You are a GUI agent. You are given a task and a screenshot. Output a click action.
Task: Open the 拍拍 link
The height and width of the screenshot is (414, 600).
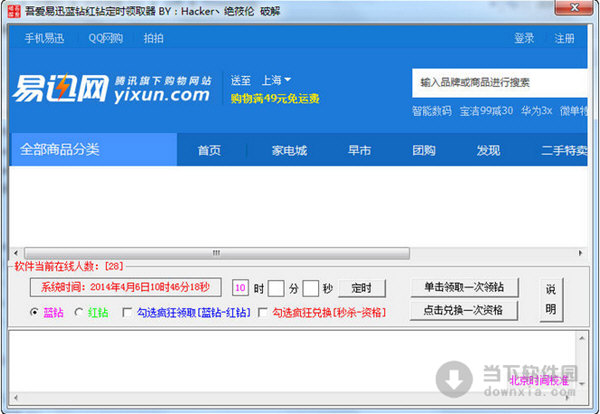tap(153, 38)
